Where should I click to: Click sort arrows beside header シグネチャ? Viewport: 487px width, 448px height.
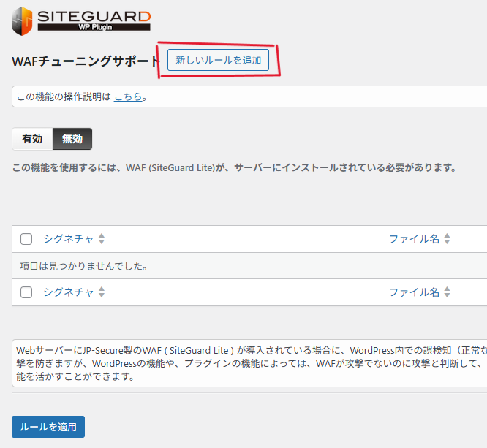pos(102,239)
